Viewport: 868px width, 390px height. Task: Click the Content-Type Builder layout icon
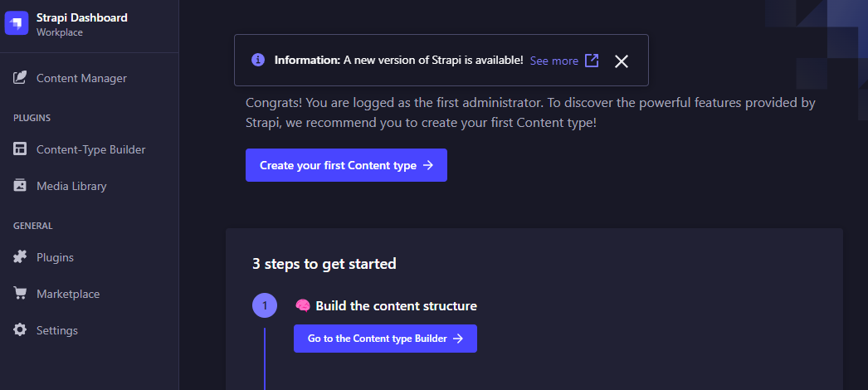tap(20, 149)
